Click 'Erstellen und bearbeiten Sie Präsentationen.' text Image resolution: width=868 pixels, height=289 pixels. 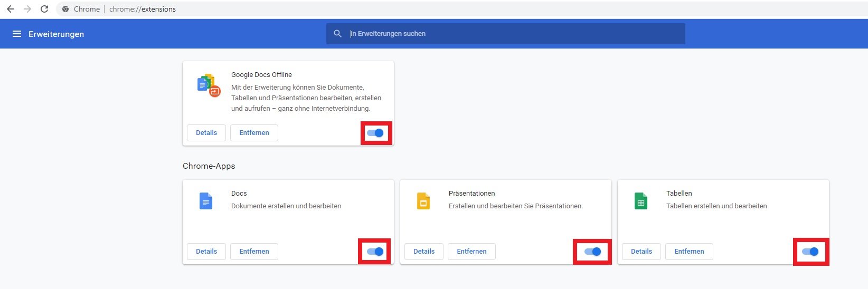516,206
